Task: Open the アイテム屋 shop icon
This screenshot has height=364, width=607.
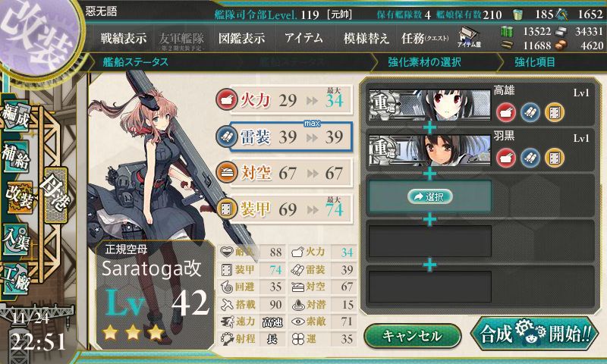Action: pyautogui.click(x=469, y=37)
